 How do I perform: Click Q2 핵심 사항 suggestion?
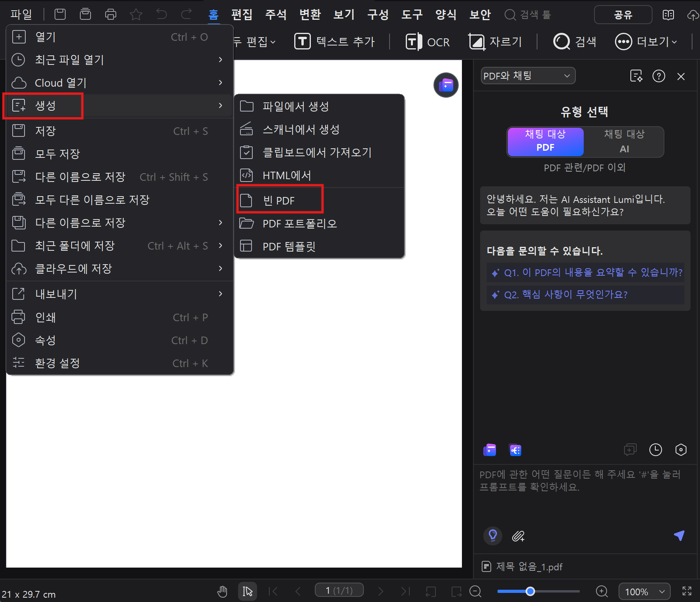(x=586, y=294)
